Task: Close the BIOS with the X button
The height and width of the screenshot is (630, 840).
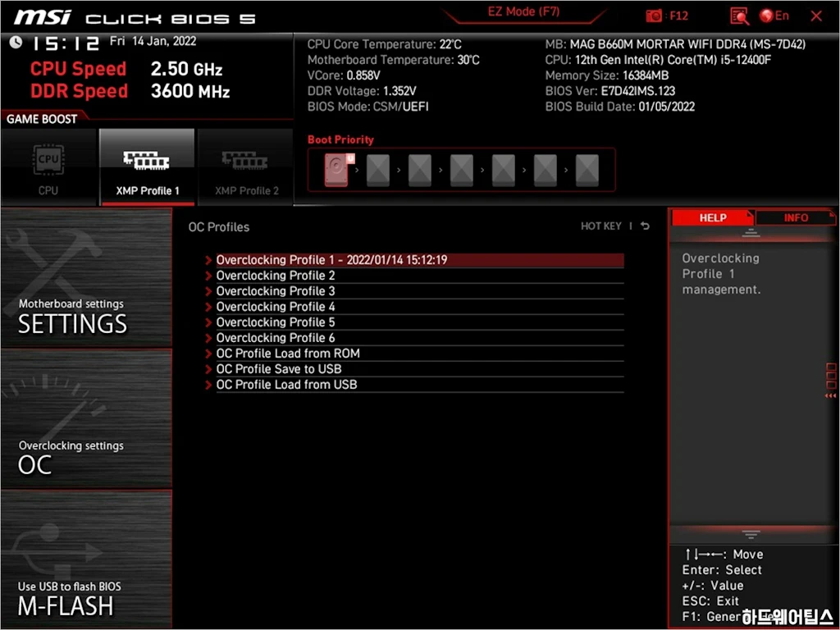Action: [816, 16]
